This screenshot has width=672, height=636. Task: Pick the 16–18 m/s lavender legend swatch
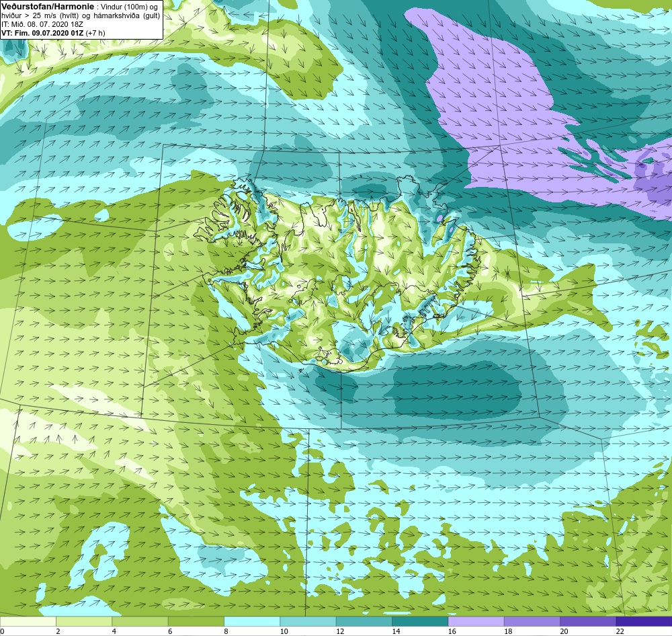click(476, 621)
